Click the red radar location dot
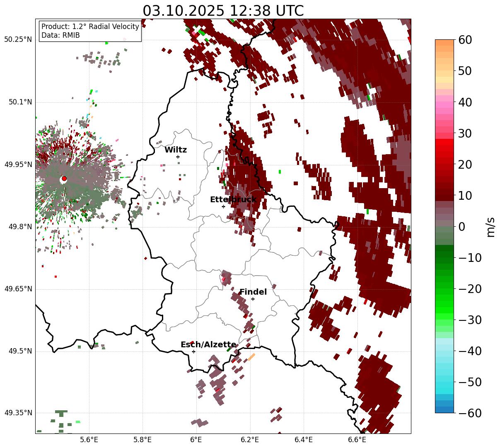The height and width of the screenshot is (448, 500). (x=64, y=179)
